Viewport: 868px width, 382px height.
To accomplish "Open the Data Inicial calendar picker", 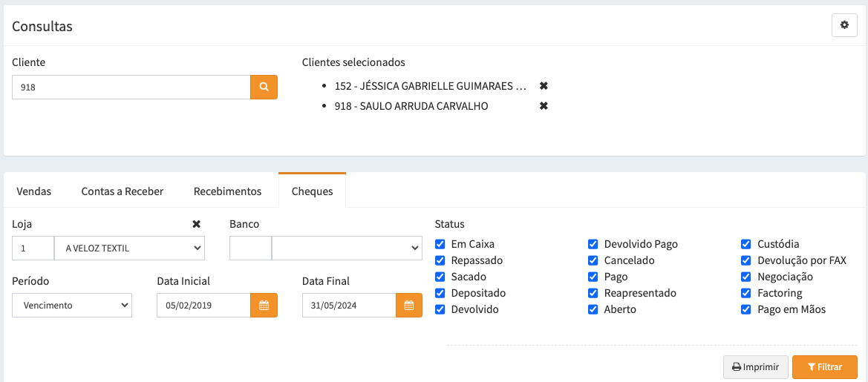I will [264, 306].
